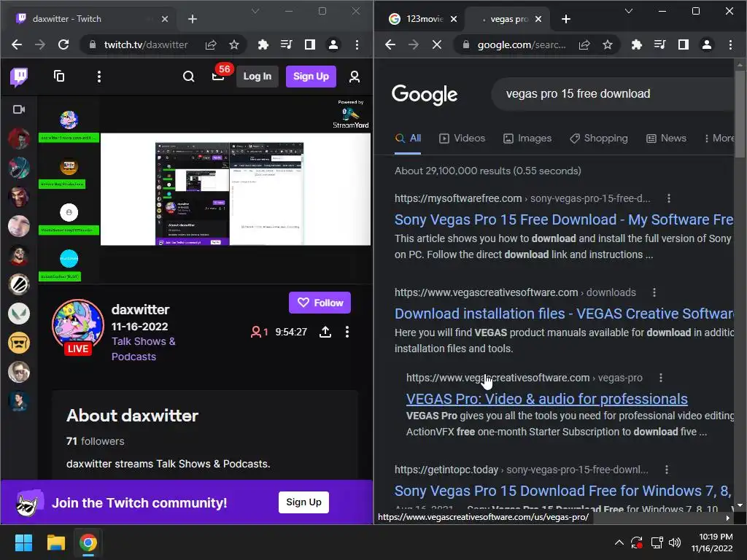Viewport: 747px width, 560px height.
Task: Stop loading the Google page
Action: (437, 44)
